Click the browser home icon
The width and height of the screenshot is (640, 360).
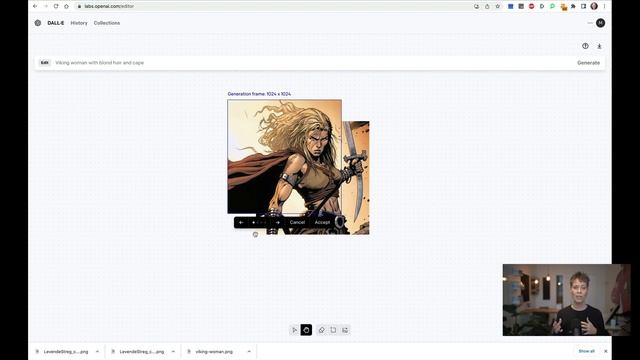point(67,6)
